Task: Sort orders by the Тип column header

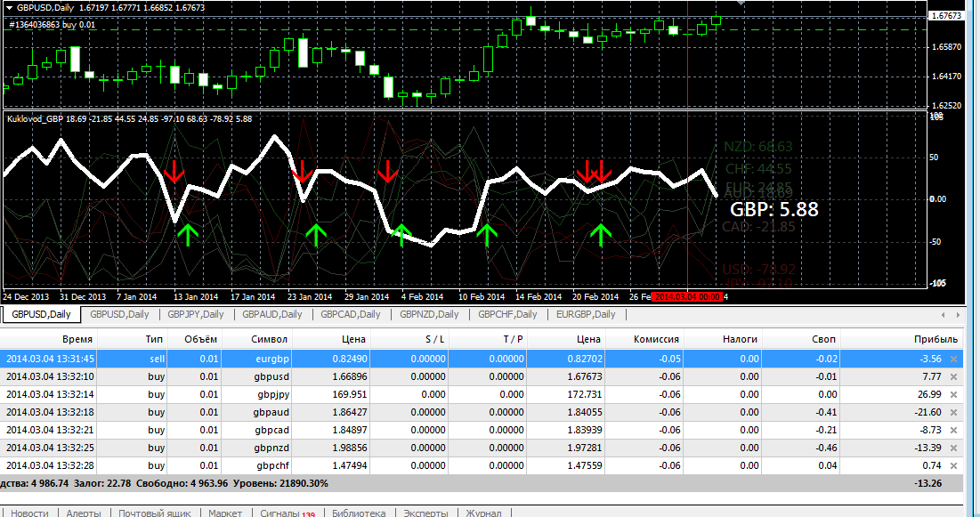Action: pos(154,339)
